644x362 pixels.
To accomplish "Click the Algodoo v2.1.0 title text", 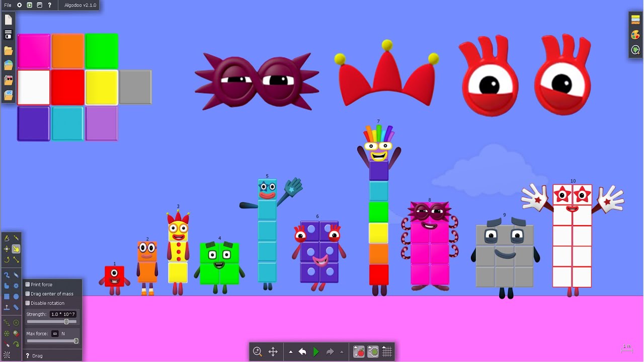I will click(80, 5).
